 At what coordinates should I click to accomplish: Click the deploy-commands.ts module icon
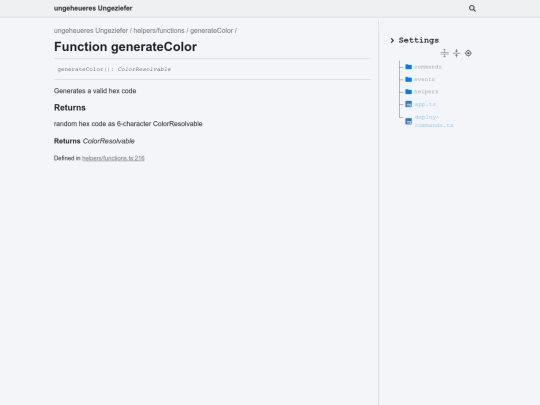point(408,121)
